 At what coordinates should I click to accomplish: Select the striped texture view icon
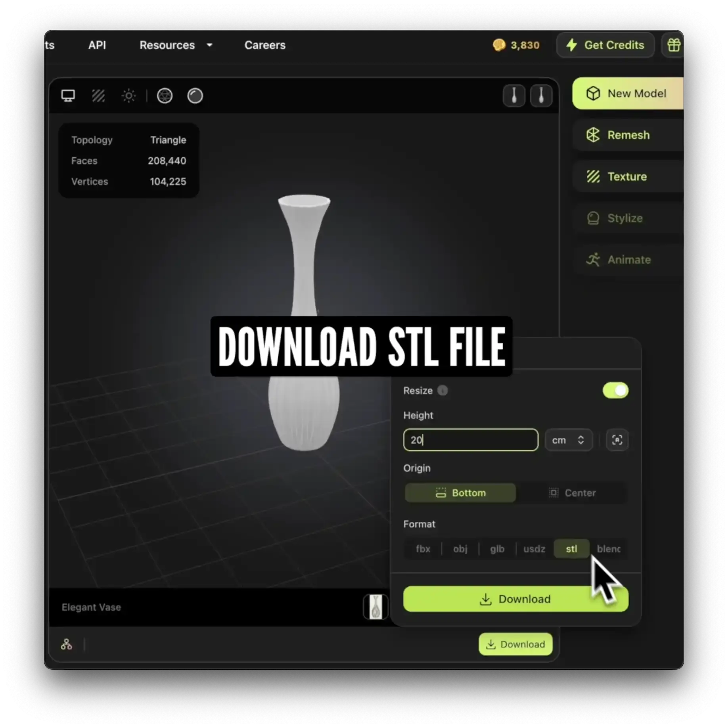[x=98, y=96]
